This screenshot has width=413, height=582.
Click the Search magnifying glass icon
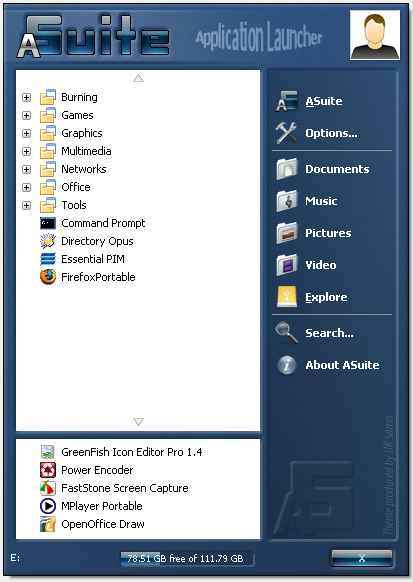click(x=286, y=333)
